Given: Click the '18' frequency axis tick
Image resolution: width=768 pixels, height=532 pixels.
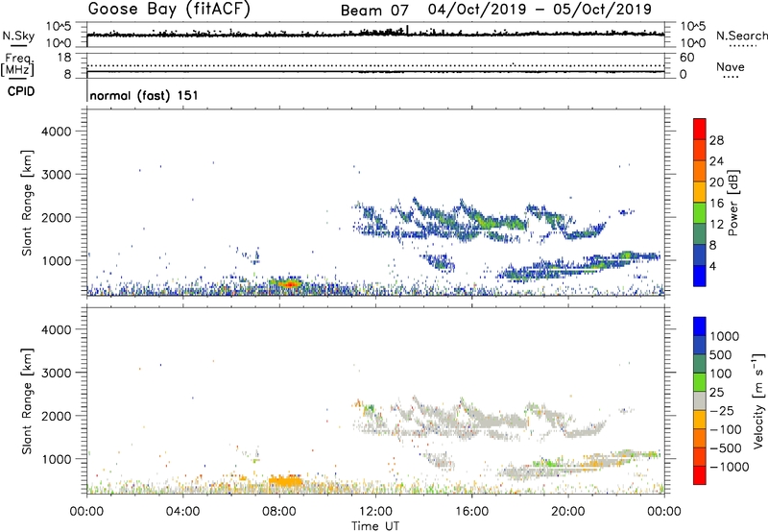Looking at the screenshot, I should coord(64,58).
